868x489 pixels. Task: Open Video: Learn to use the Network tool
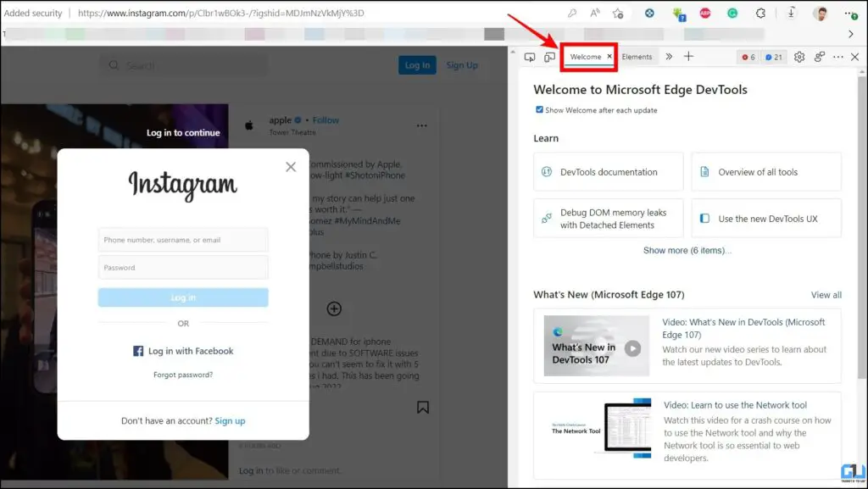735,405
